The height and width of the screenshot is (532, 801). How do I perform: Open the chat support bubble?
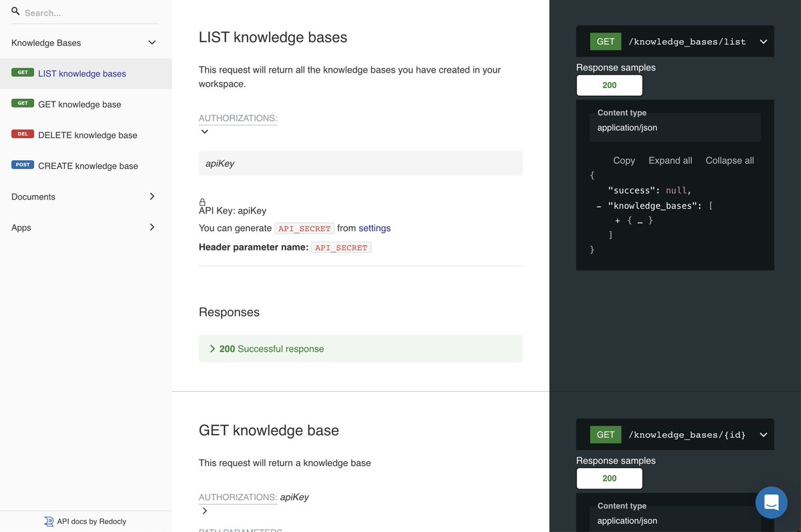(x=772, y=502)
